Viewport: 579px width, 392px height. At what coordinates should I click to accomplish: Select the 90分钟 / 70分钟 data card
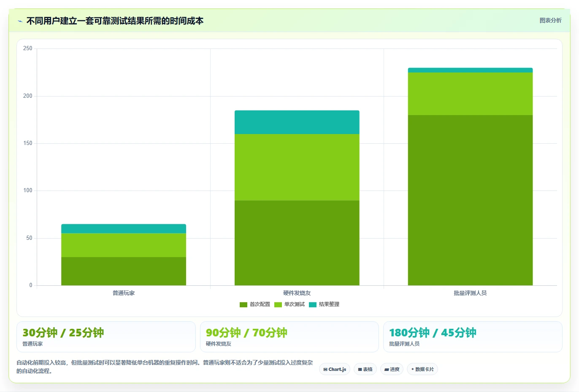[289, 337]
